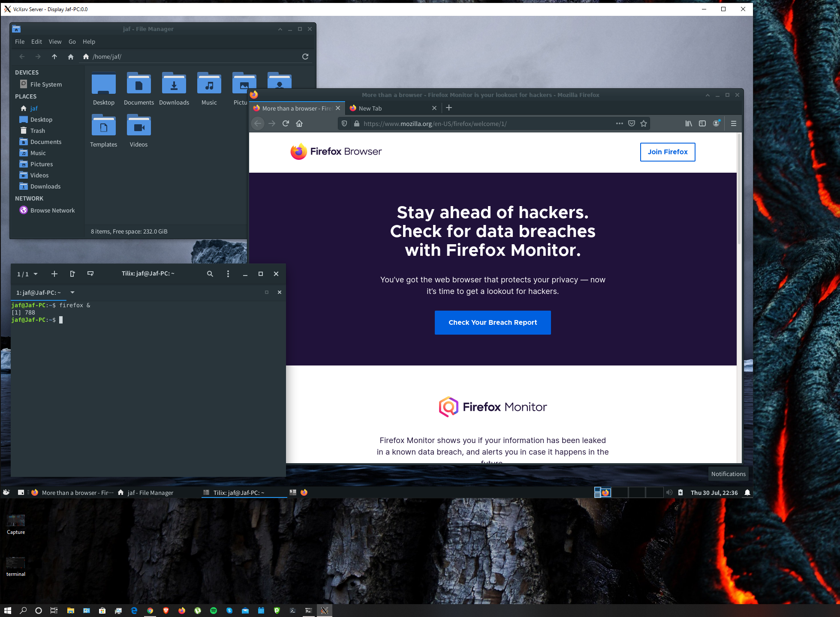The width and height of the screenshot is (840, 617).
Task: Reload folder in File Manager
Action: [305, 57]
